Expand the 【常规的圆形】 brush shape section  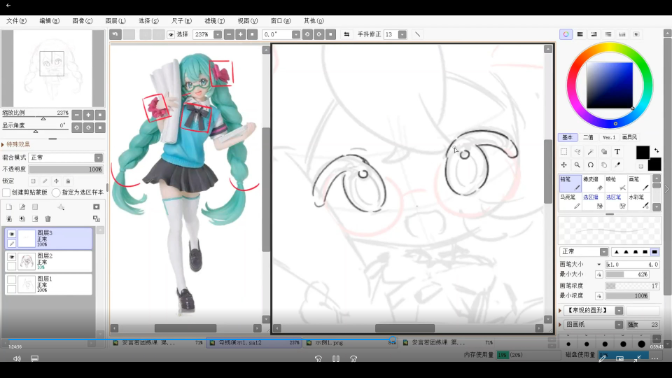pos(560,310)
